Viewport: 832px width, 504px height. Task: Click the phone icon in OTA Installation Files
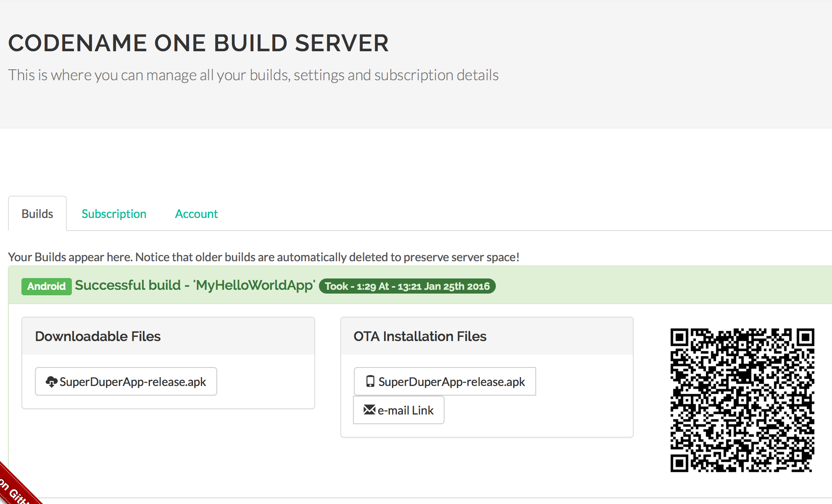[x=370, y=381]
